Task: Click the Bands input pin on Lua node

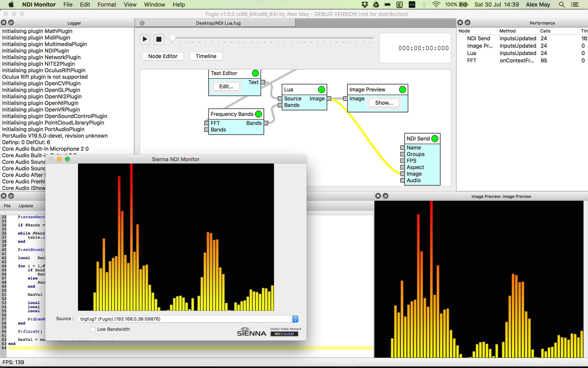Action: coord(280,105)
